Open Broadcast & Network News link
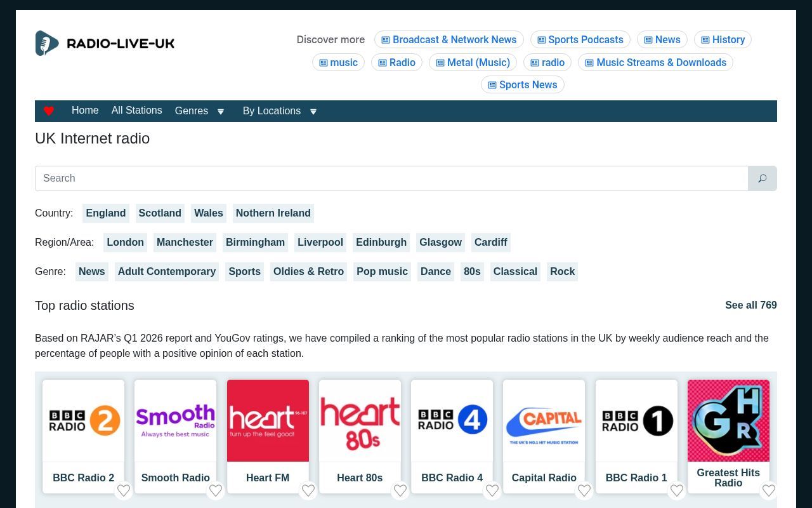 (449, 39)
